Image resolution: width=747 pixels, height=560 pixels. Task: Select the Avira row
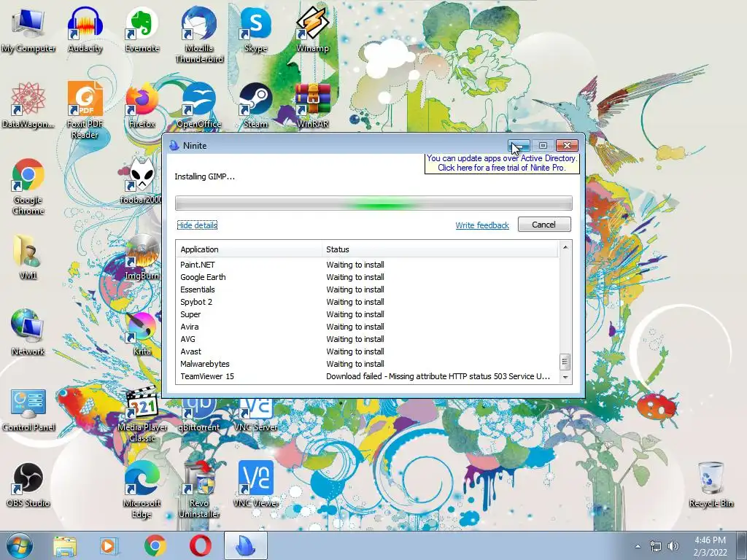pyautogui.click(x=367, y=327)
